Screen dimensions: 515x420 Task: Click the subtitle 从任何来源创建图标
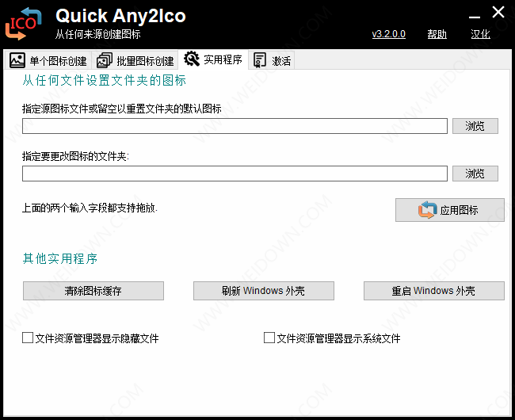(x=98, y=34)
